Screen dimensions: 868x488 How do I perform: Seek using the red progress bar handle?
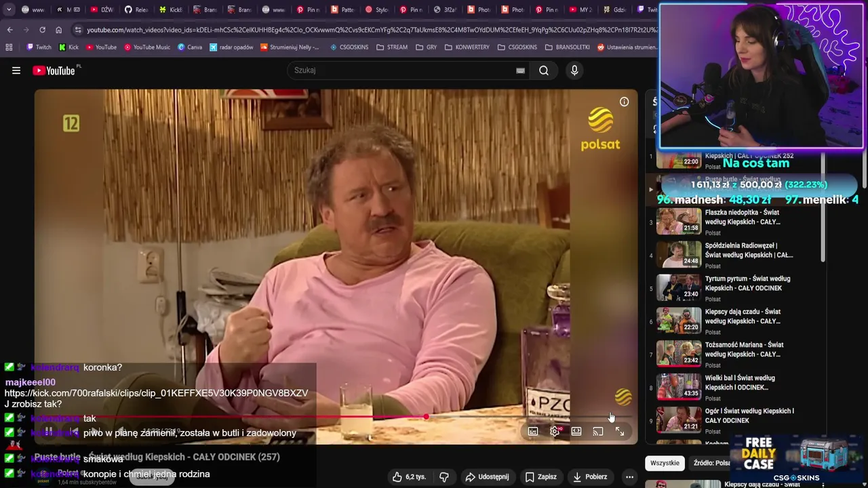[426, 417]
